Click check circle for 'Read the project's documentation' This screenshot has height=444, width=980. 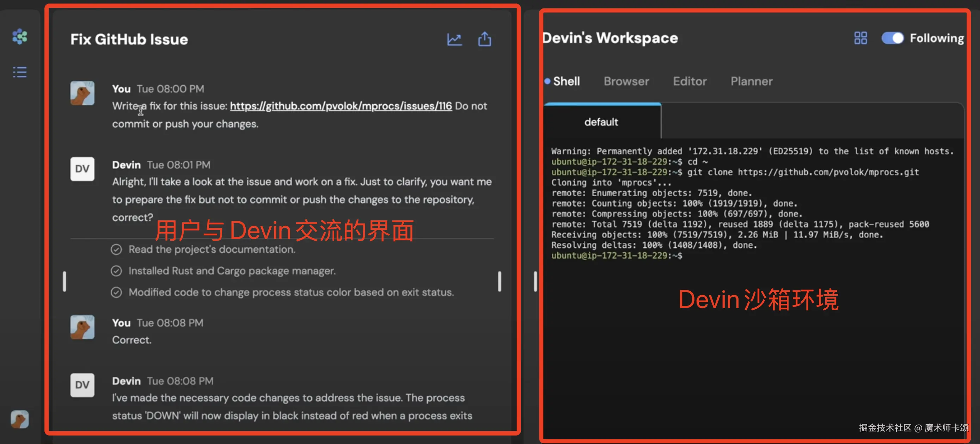click(x=116, y=249)
